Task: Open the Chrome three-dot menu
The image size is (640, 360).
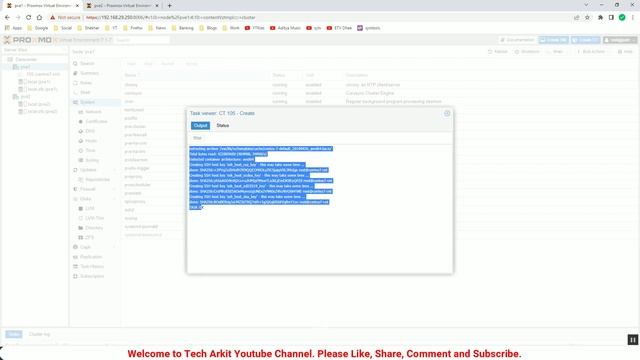Action: 633,18
